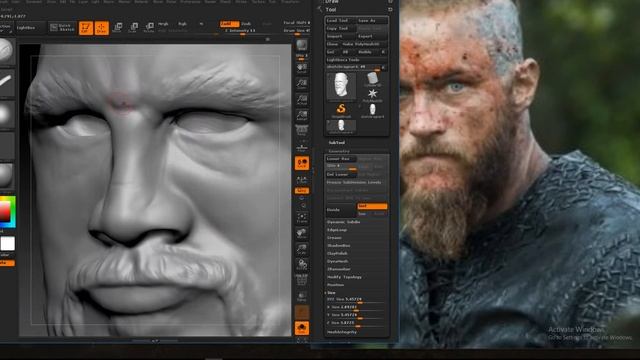Open the Preferences menu
Screen dimensions: 640x360
tap(190, 2)
